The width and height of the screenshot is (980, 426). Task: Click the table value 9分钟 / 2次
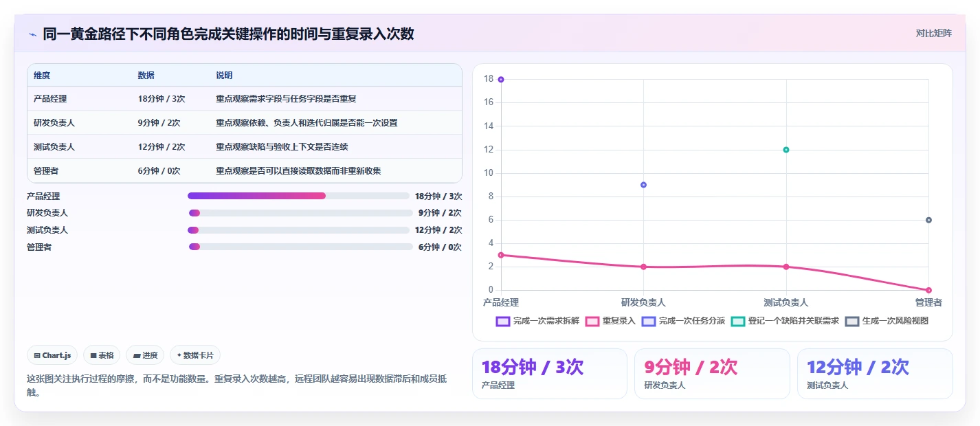(159, 123)
